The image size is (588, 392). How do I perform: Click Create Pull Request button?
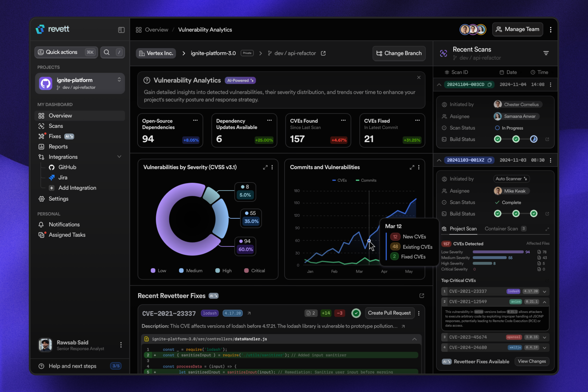(389, 313)
